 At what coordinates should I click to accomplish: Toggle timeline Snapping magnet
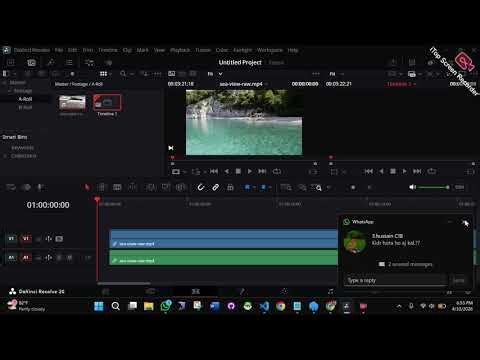201,187
